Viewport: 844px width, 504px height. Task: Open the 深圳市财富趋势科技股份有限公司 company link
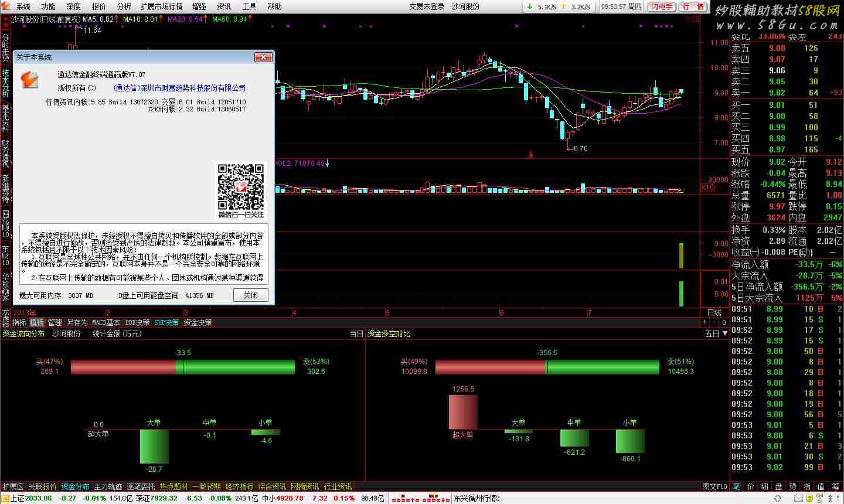tap(179, 88)
